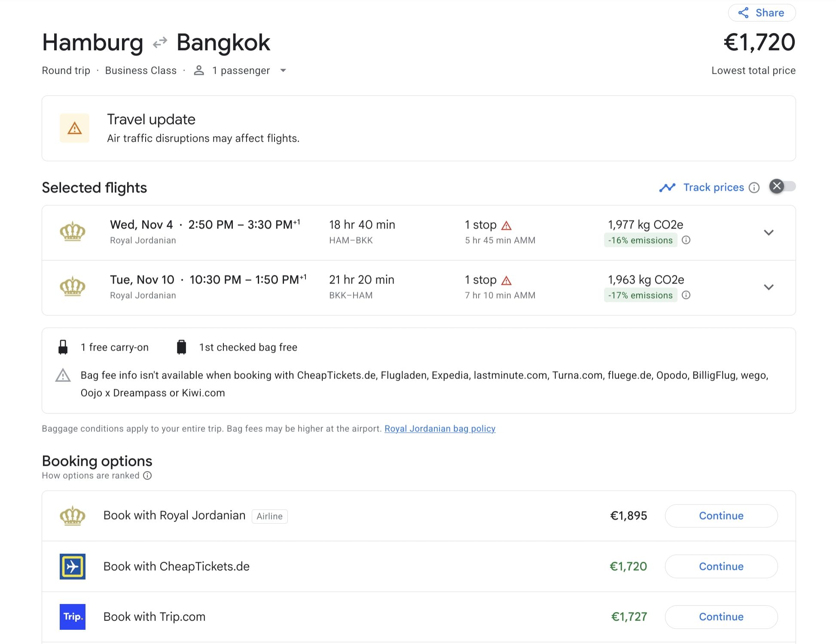
Task: Open emissions info for the -16% emissions badge
Action: point(686,240)
